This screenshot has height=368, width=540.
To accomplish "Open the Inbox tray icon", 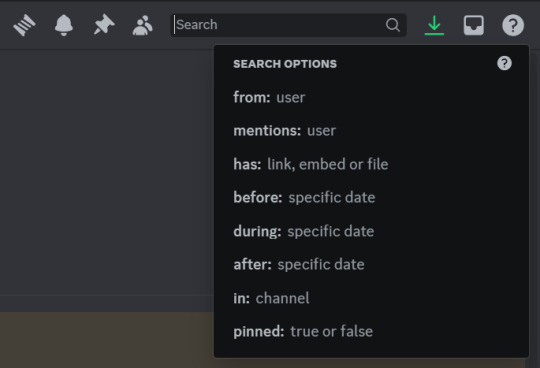I will (474, 25).
